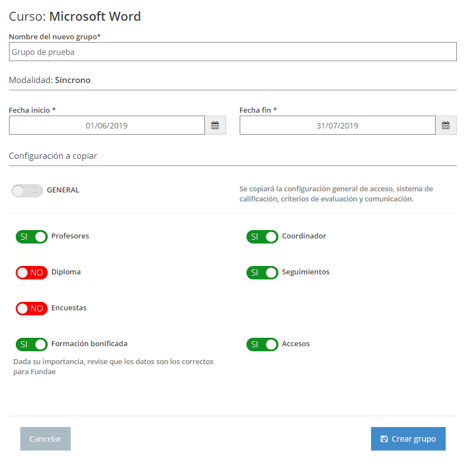Viewport: 476px width, 473px height.
Task: Click the Formación bonificada label
Action: coord(89,344)
